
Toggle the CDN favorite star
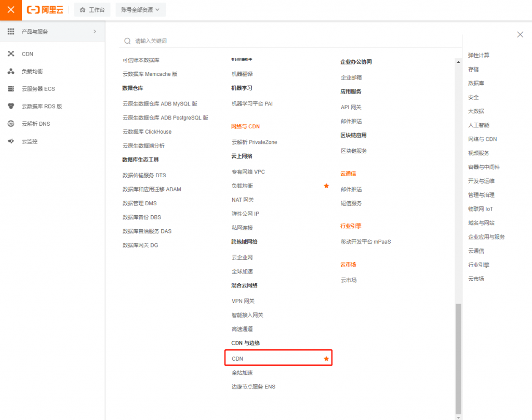point(326,359)
